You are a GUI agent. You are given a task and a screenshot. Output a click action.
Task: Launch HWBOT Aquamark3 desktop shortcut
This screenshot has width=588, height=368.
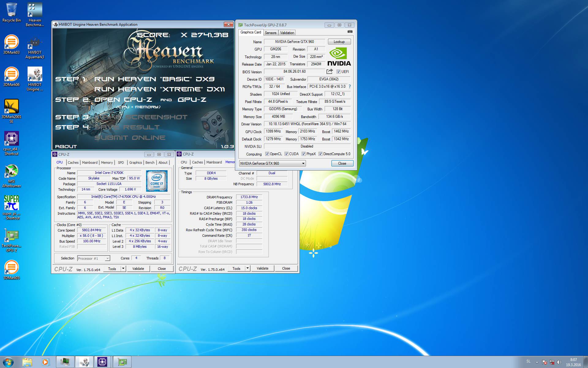coord(35,48)
